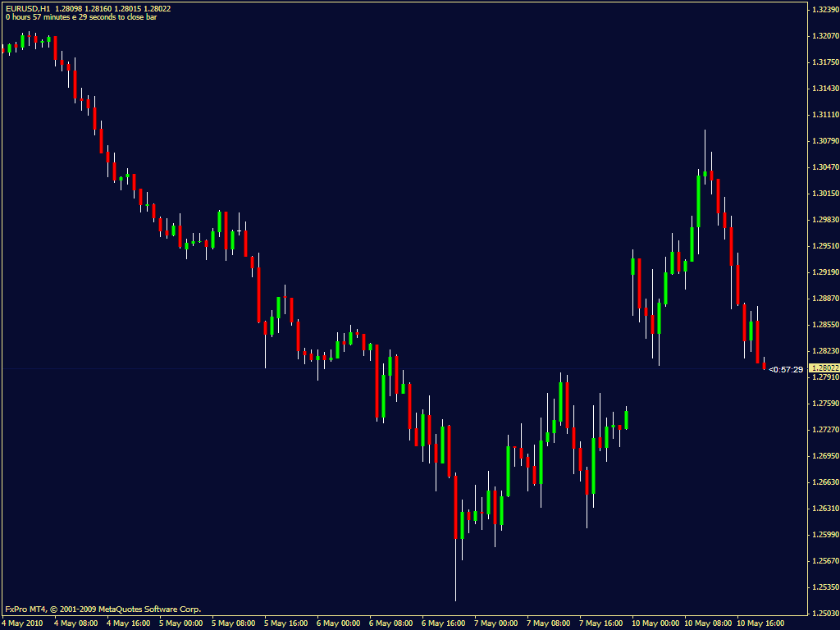Select the 4 May 2010 date label
Image resolution: width=840 pixels, height=630 pixels.
pos(22,623)
